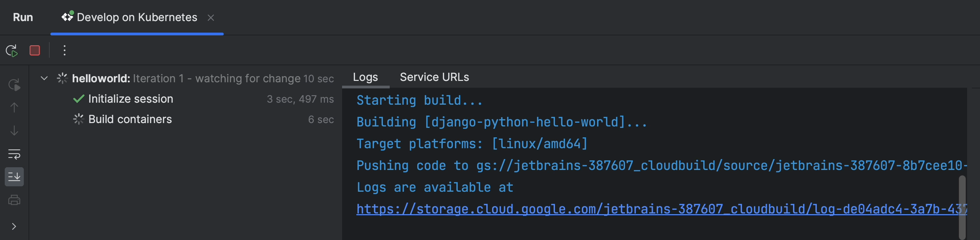Click the Run tool window title
The width and height of the screenshot is (980, 240).
(23, 17)
